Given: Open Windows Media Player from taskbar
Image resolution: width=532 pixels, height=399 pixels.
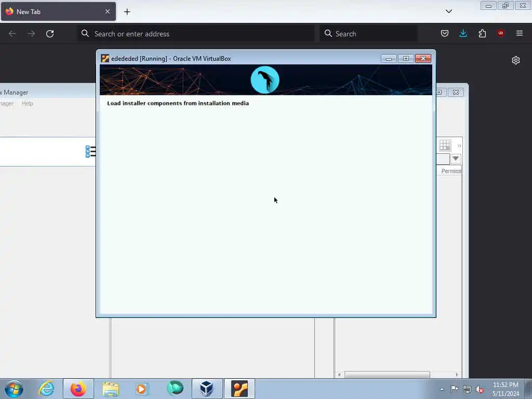Looking at the screenshot, I should click(x=142, y=389).
